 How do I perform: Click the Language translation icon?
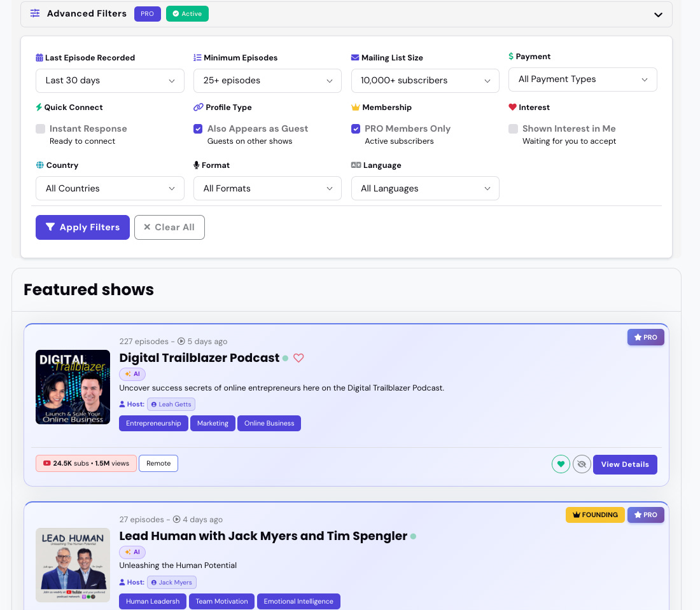coord(356,165)
